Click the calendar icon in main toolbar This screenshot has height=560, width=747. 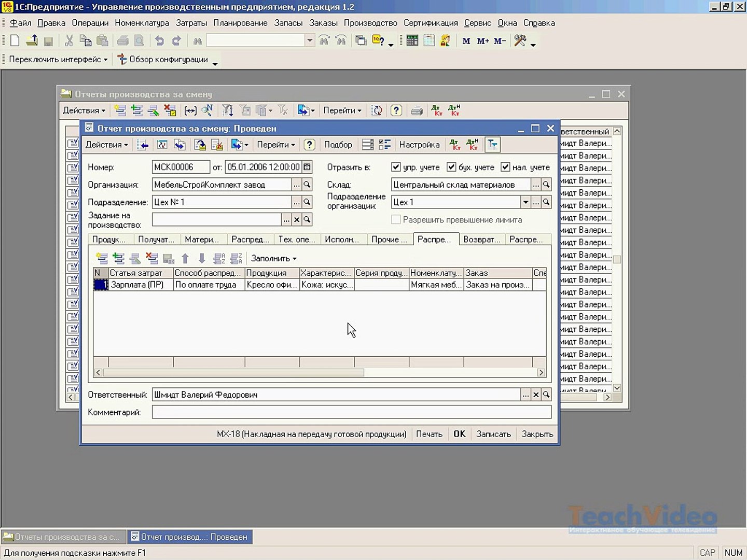[x=429, y=40]
